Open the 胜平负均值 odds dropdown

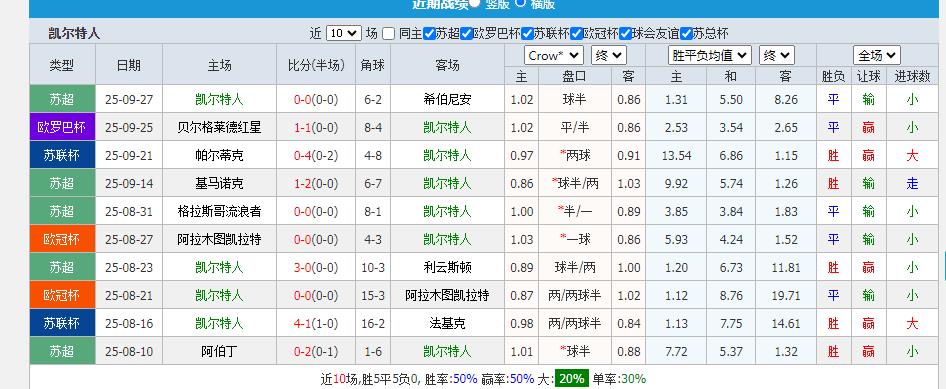[710, 55]
